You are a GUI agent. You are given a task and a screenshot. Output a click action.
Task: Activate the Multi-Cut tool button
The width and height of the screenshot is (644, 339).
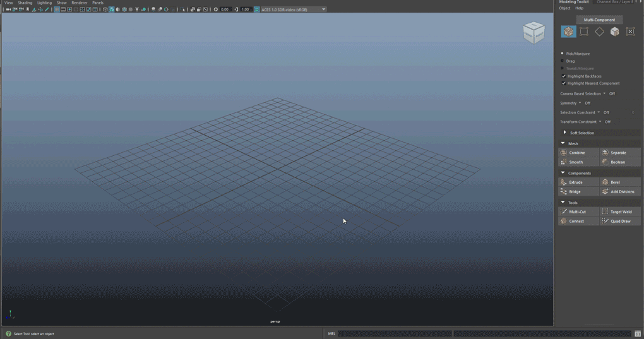579,211
